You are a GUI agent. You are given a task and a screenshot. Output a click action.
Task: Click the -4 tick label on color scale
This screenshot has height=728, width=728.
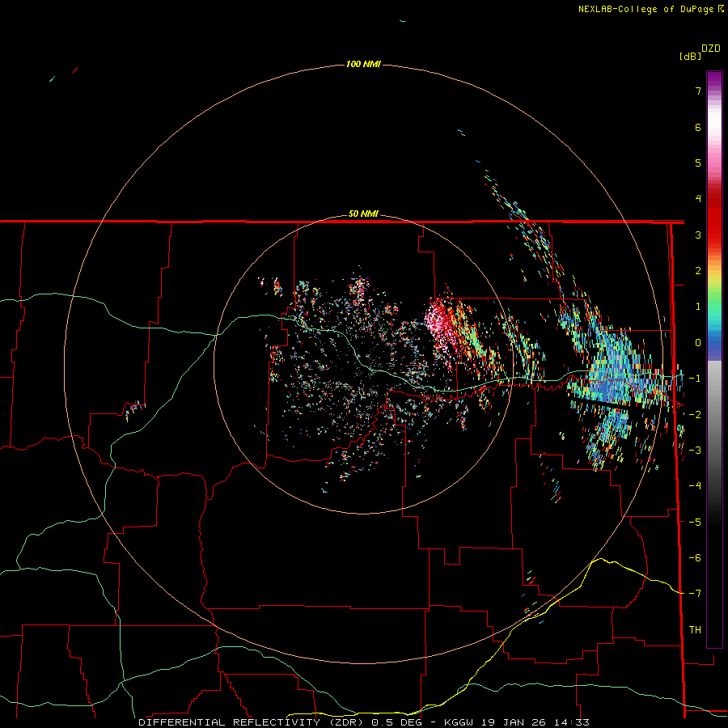[695, 485]
